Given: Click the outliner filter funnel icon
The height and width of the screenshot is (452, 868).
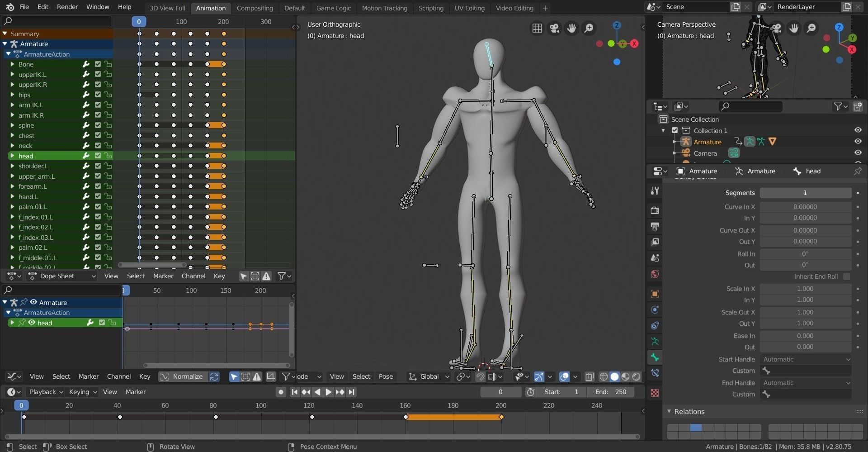Looking at the screenshot, I should (x=840, y=106).
